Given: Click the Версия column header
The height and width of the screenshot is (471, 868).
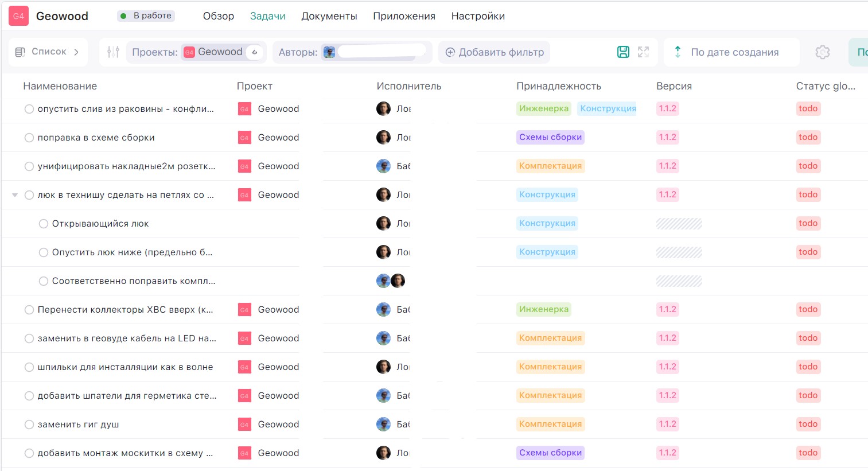Looking at the screenshot, I should [x=674, y=86].
